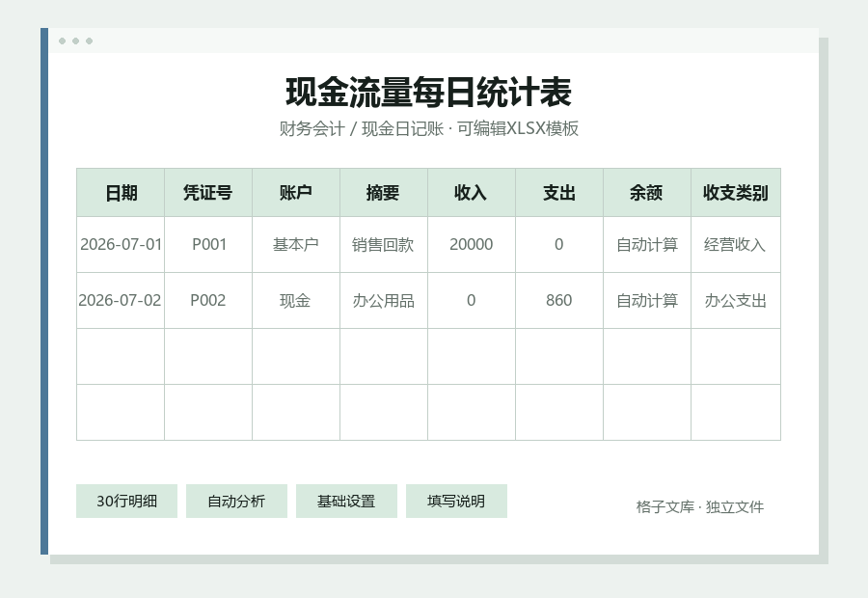This screenshot has height=598, width=868.
Task: Select the 摘要 column header
Action: [x=384, y=193]
